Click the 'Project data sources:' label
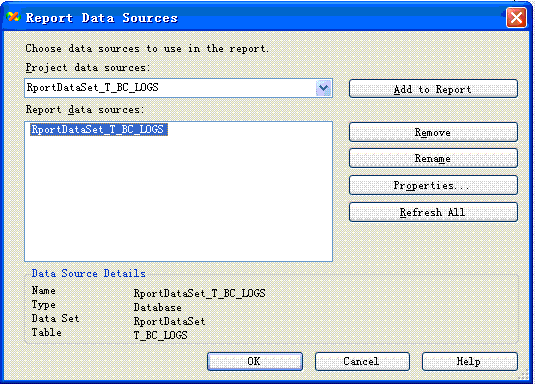 coord(88,68)
